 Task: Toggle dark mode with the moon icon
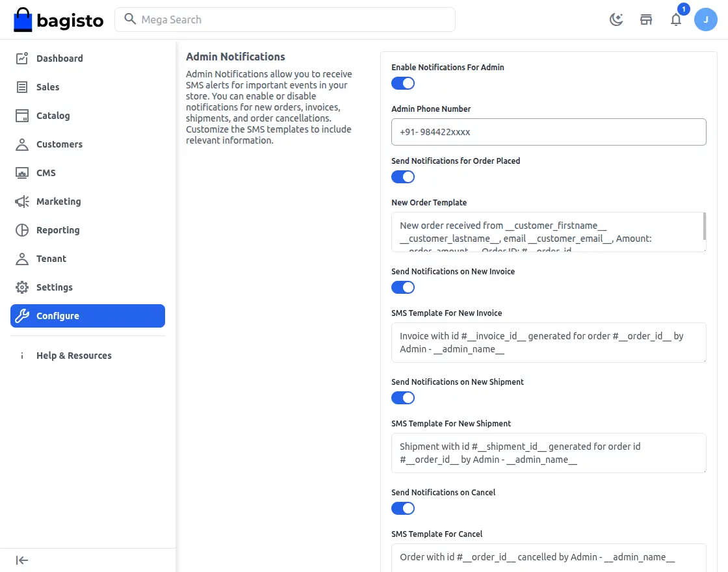click(x=616, y=19)
